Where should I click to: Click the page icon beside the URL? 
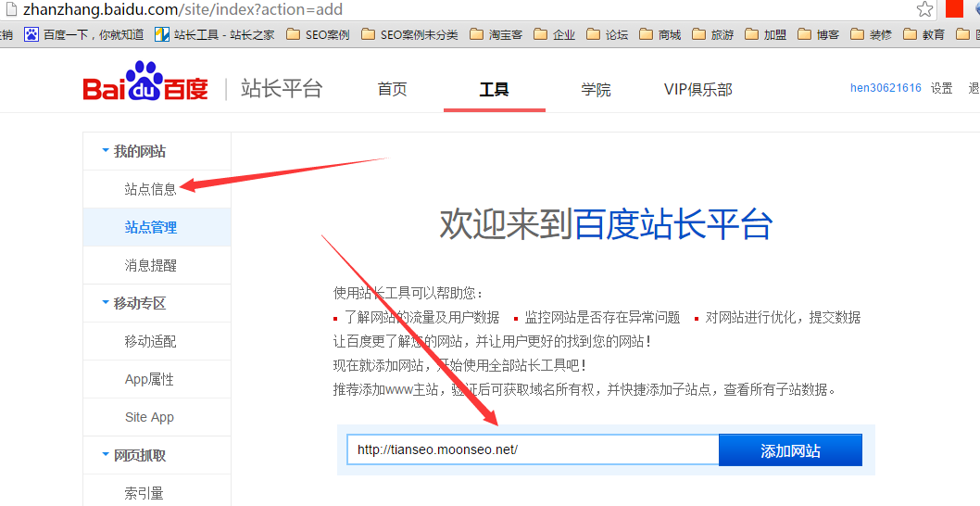[x=10, y=8]
